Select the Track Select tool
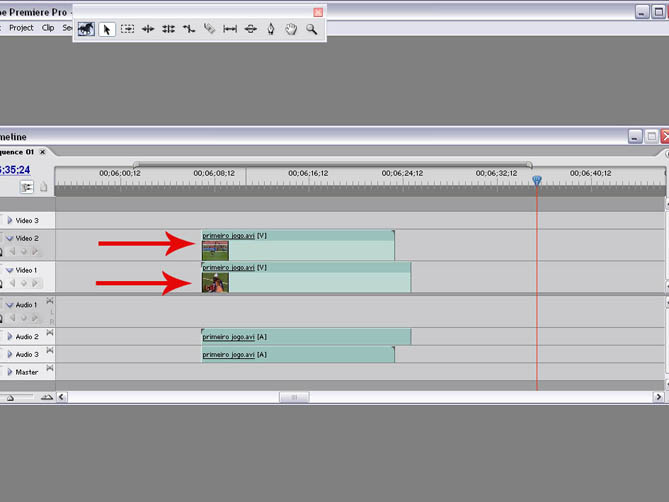 (x=128, y=30)
